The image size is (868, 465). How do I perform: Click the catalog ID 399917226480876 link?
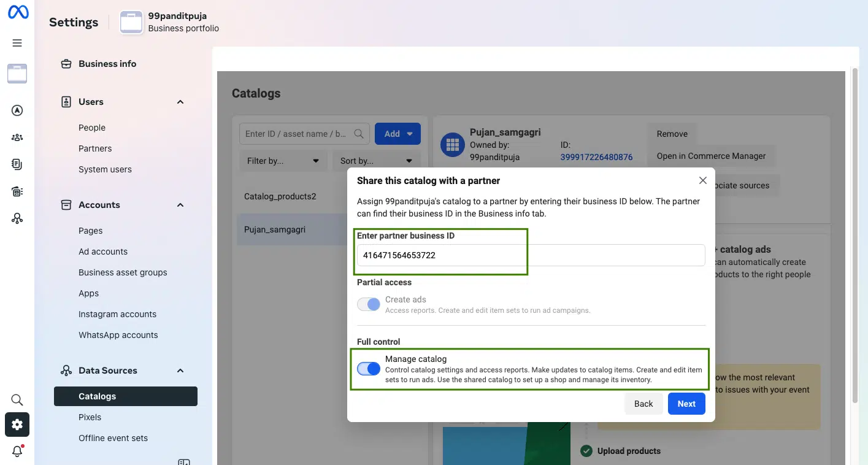(596, 157)
